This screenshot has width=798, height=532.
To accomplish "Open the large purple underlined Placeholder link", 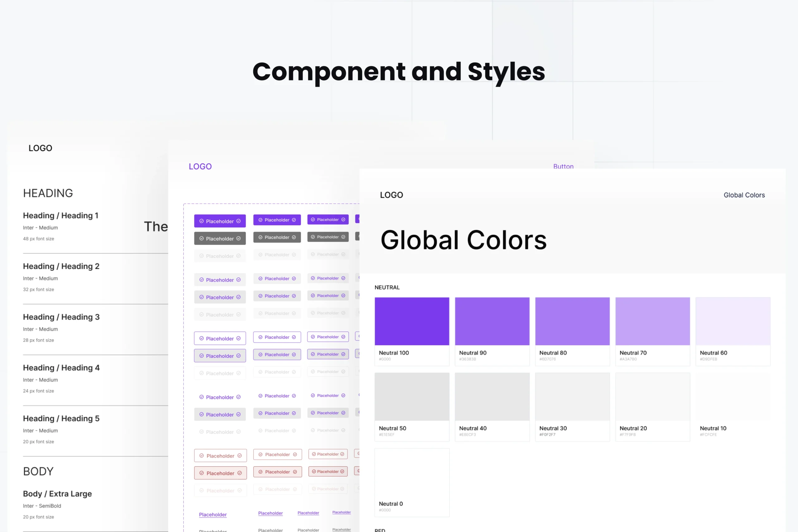I will [213, 514].
